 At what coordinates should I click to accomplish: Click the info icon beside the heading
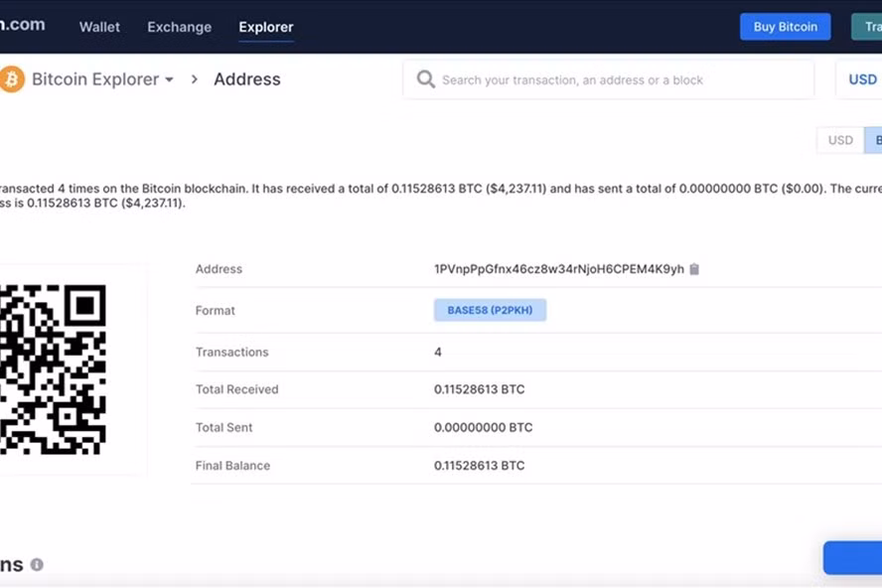click(37, 564)
